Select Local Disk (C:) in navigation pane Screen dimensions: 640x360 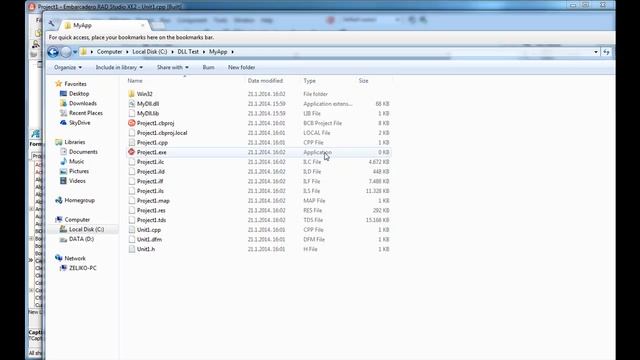[x=87, y=229]
